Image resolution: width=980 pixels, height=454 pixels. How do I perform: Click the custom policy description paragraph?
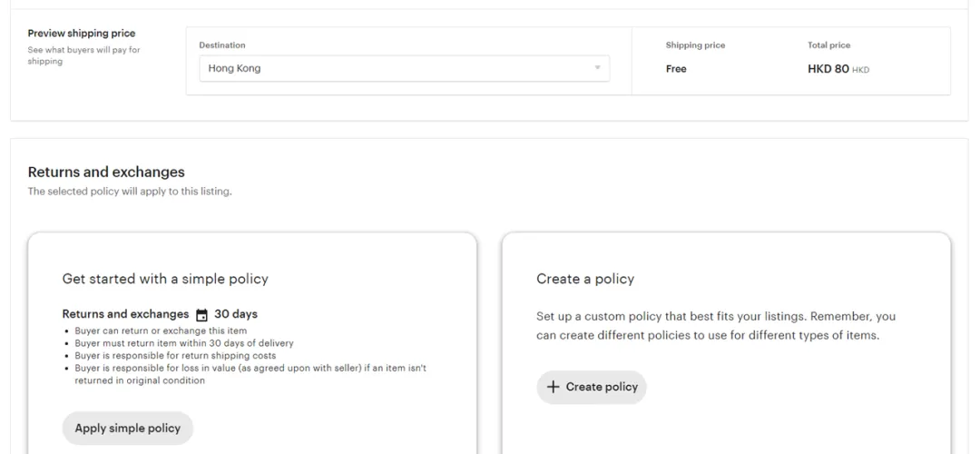pos(716,326)
